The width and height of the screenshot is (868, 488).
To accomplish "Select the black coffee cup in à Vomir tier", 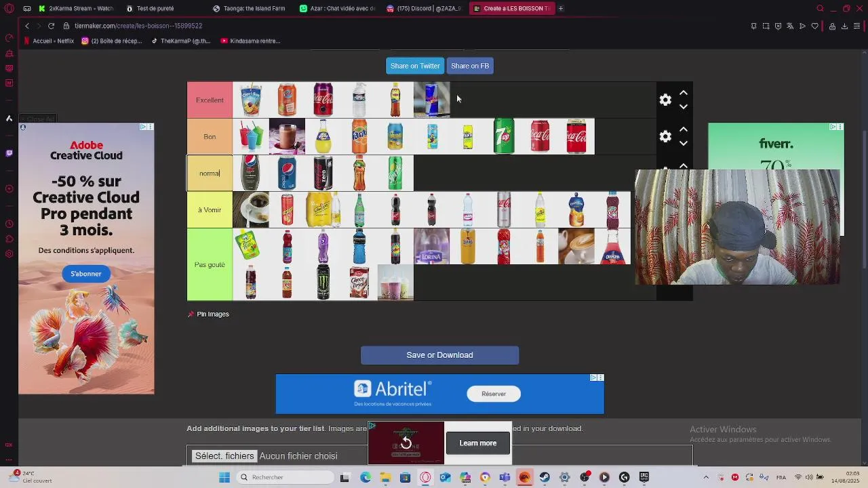I will 250,209.
